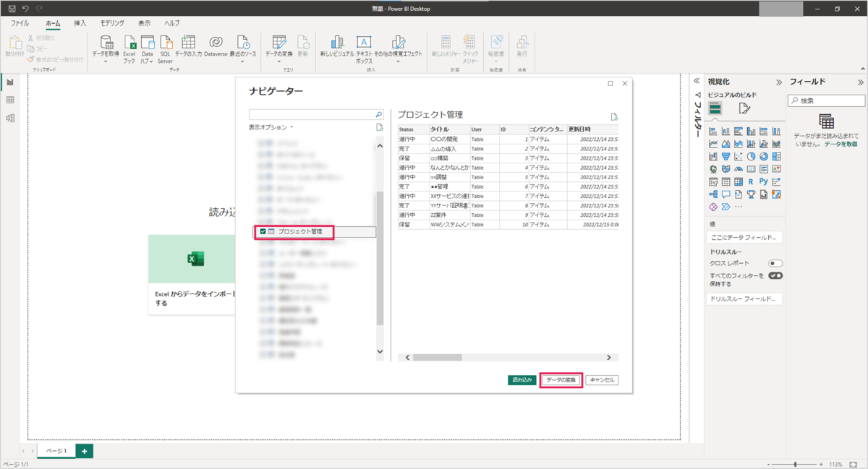868x469 pixels.
Task: Open the 表示オプション dropdown
Action: [271, 127]
